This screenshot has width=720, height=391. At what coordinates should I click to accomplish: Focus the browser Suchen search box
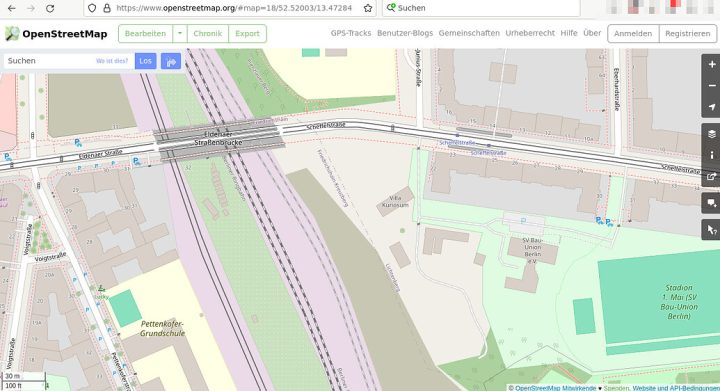[481, 8]
